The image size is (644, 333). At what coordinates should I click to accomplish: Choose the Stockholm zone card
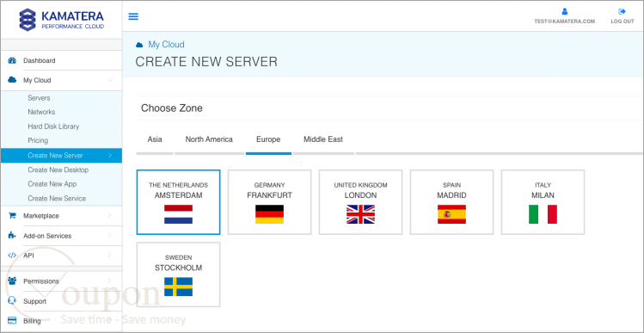(x=178, y=274)
